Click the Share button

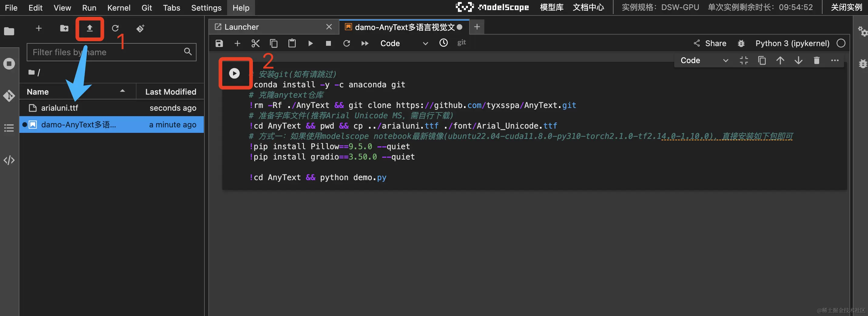coord(710,43)
